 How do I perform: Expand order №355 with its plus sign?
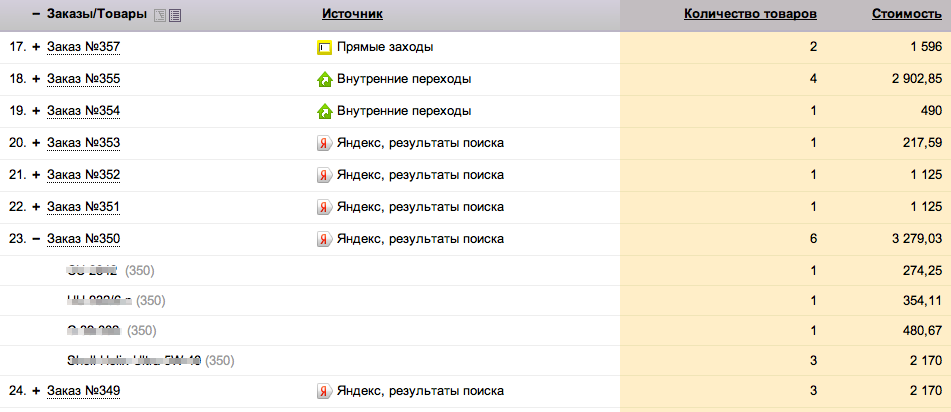pos(36,79)
